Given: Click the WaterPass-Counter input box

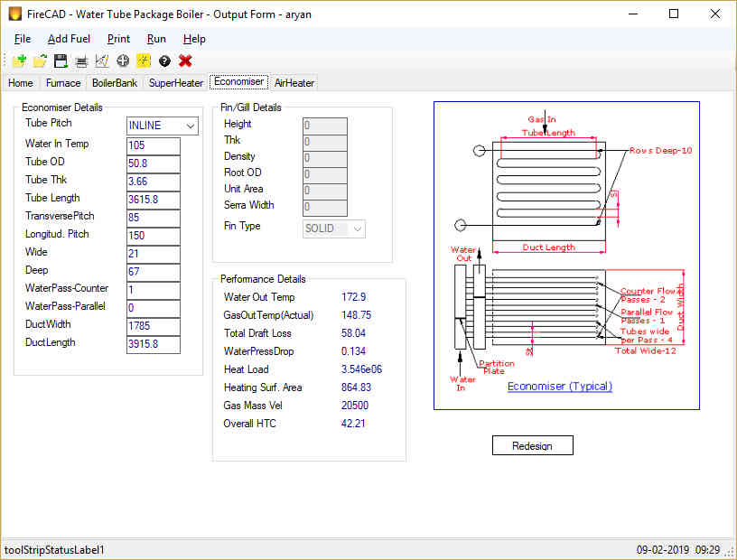Looking at the screenshot, I should click(x=154, y=290).
